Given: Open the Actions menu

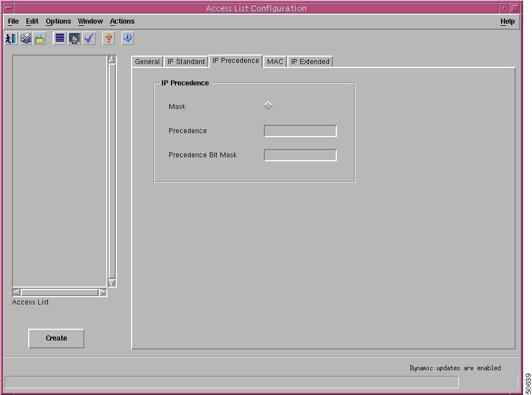Looking at the screenshot, I should click(x=122, y=21).
